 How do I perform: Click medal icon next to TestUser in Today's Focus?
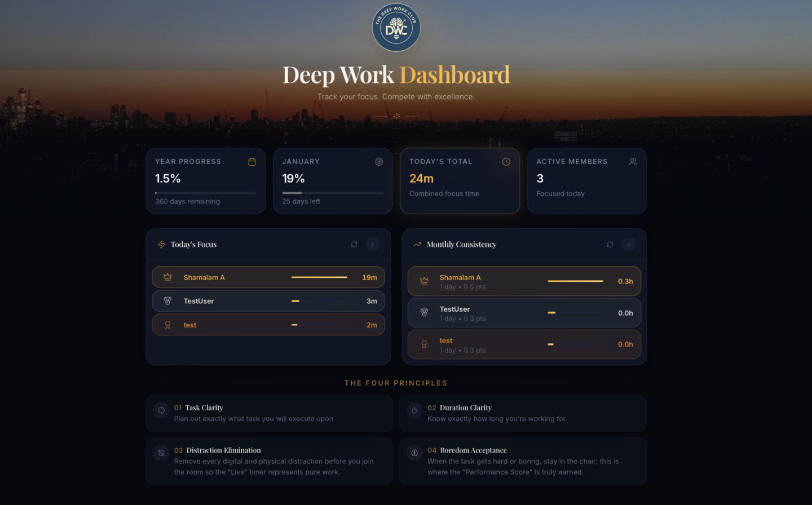[x=167, y=301]
